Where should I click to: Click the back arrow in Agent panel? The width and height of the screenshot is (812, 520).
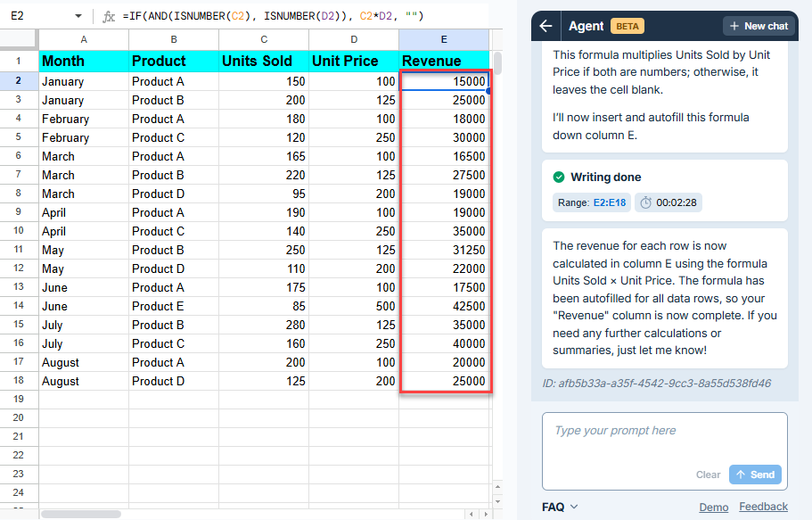coord(545,26)
